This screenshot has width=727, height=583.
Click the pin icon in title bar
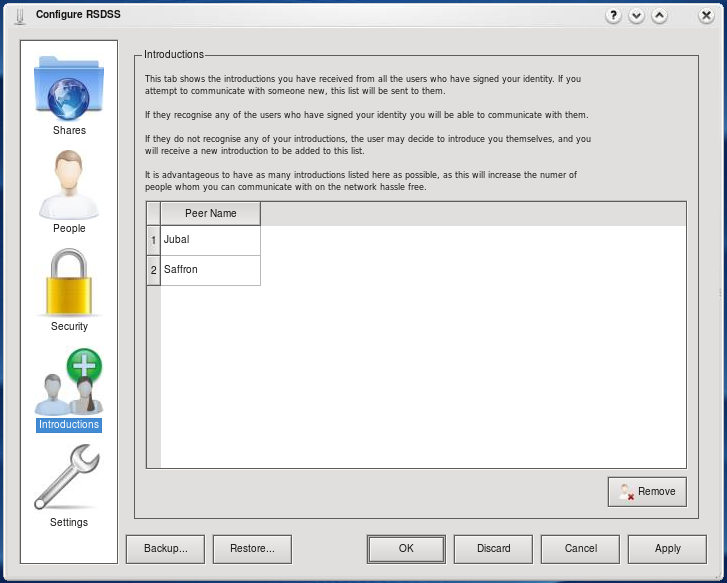17,15
